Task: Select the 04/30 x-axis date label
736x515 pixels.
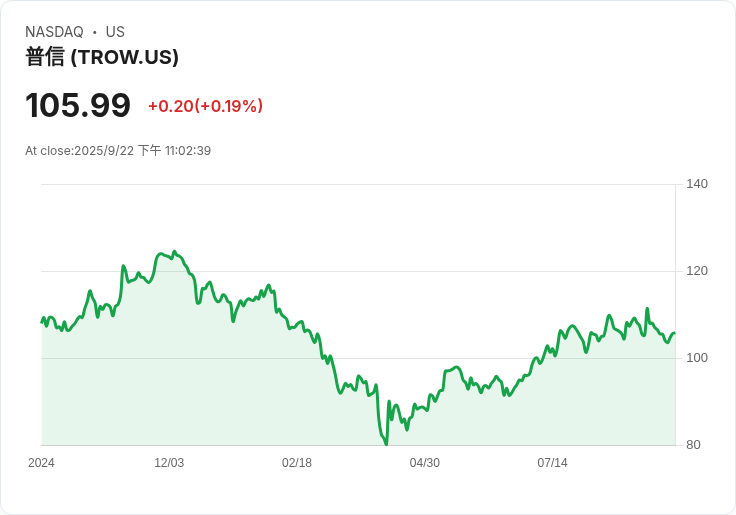Action: (x=425, y=463)
